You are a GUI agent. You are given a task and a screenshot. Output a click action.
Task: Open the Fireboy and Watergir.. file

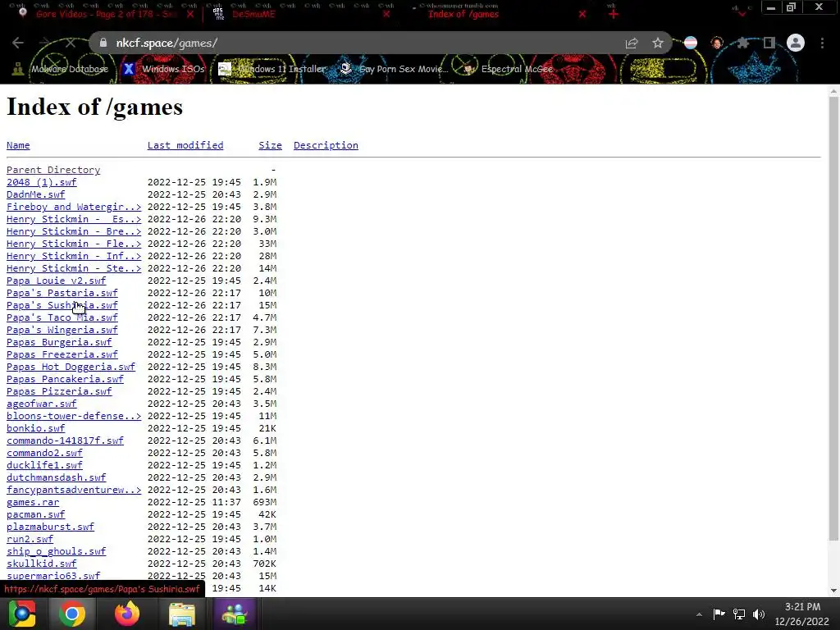click(74, 207)
